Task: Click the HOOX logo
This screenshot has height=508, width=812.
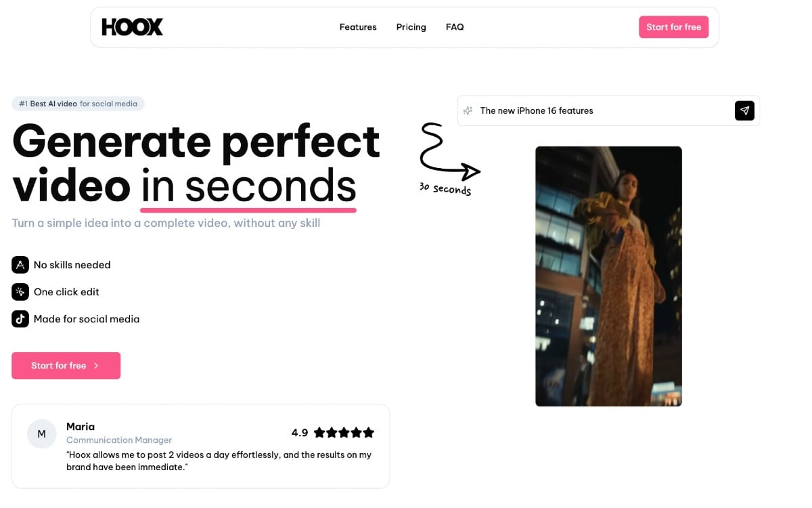Action: tap(132, 27)
